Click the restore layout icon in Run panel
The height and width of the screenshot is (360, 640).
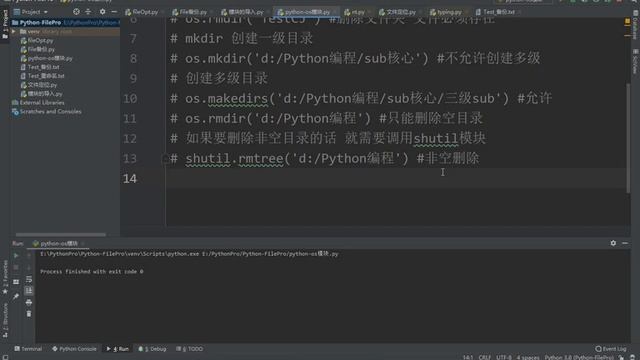(x=16, y=282)
